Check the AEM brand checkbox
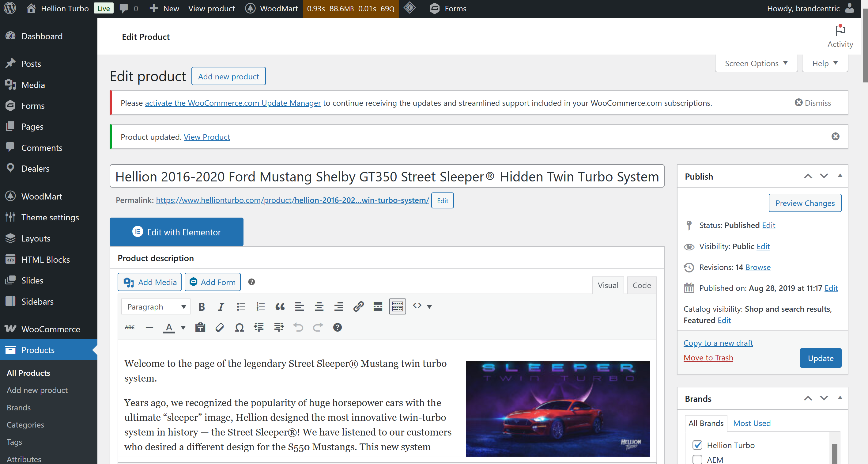868x464 pixels. [x=697, y=460]
